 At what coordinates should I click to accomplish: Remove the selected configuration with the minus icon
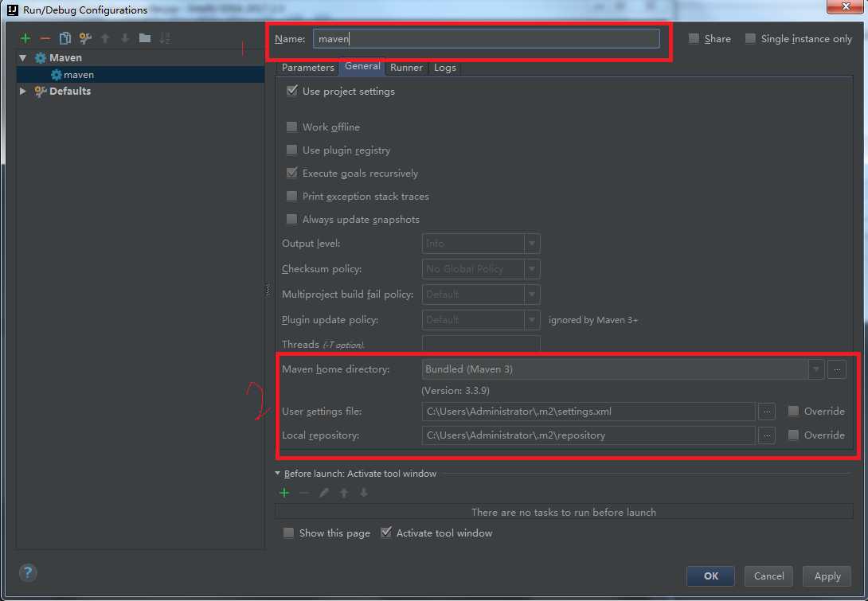point(45,39)
